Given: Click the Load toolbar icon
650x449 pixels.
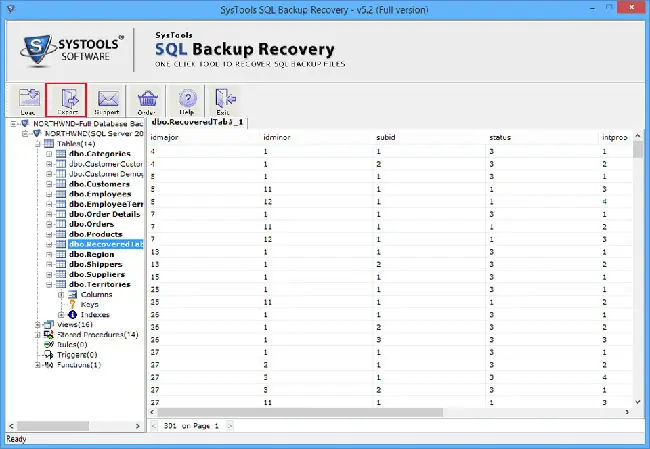Looking at the screenshot, I should coord(29,98).
